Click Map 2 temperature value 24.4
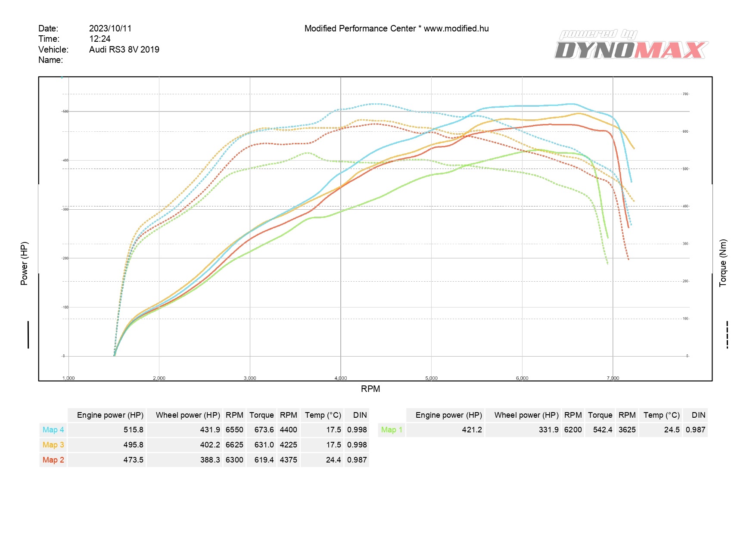The width and height of the screenshot is (756, 534). click(333, 460)
